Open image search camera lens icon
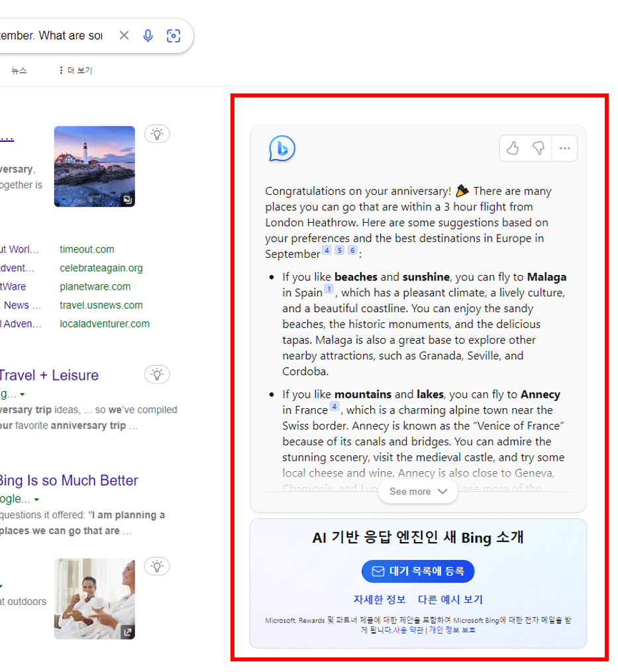 174,36
